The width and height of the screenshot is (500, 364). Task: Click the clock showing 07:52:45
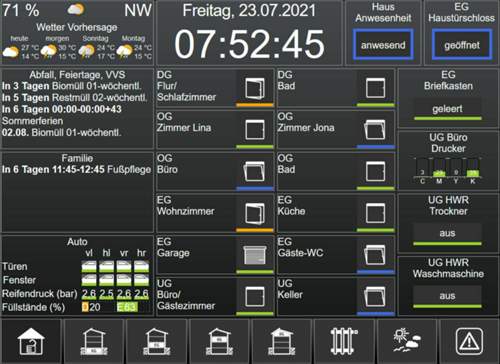[249, 44]
